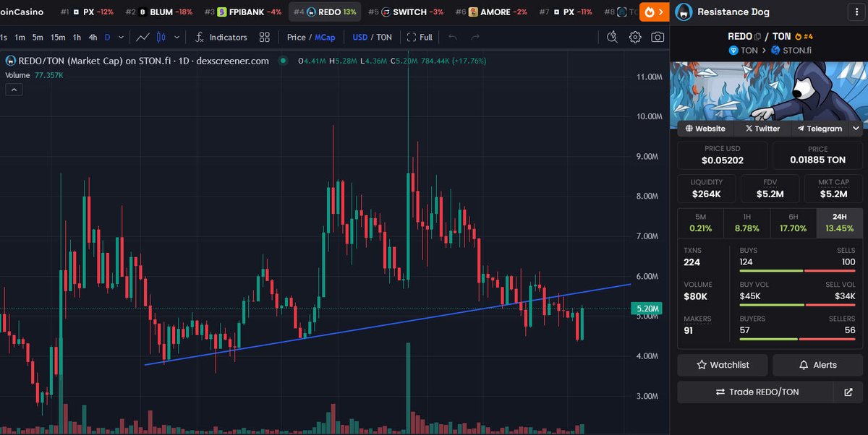The width and height of the screenshot is (868, 435).
Task: Open the timeframe dropdown arrow next to D
Action: [x=120, y=37]
